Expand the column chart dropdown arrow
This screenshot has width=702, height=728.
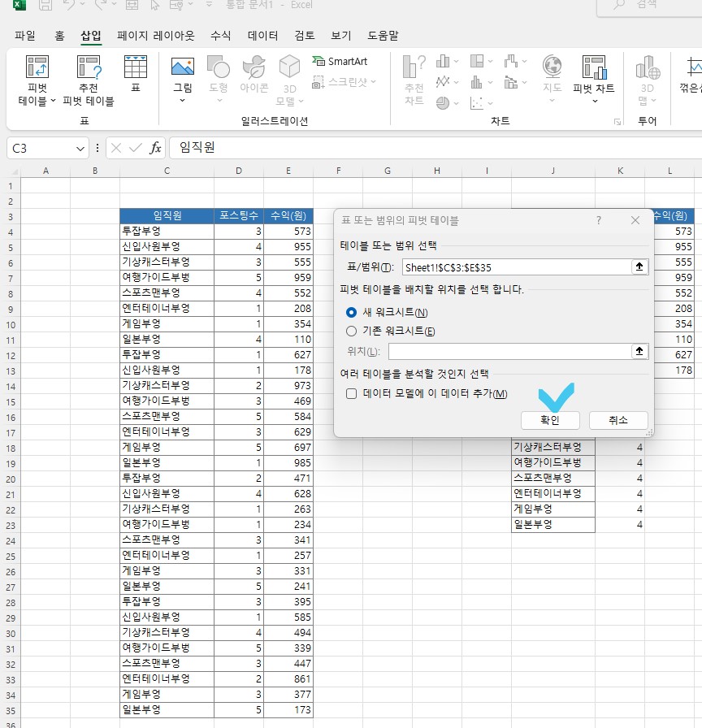456,61
